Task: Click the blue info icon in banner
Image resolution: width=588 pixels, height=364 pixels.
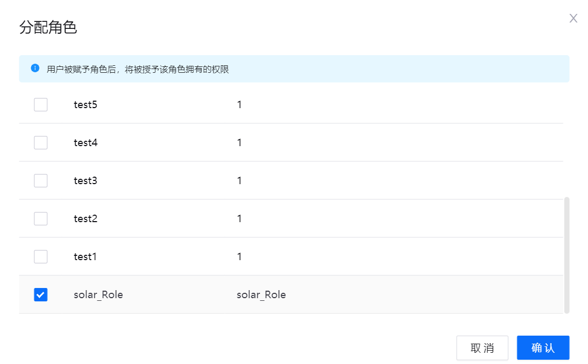Action: click(x=35, y=69)
